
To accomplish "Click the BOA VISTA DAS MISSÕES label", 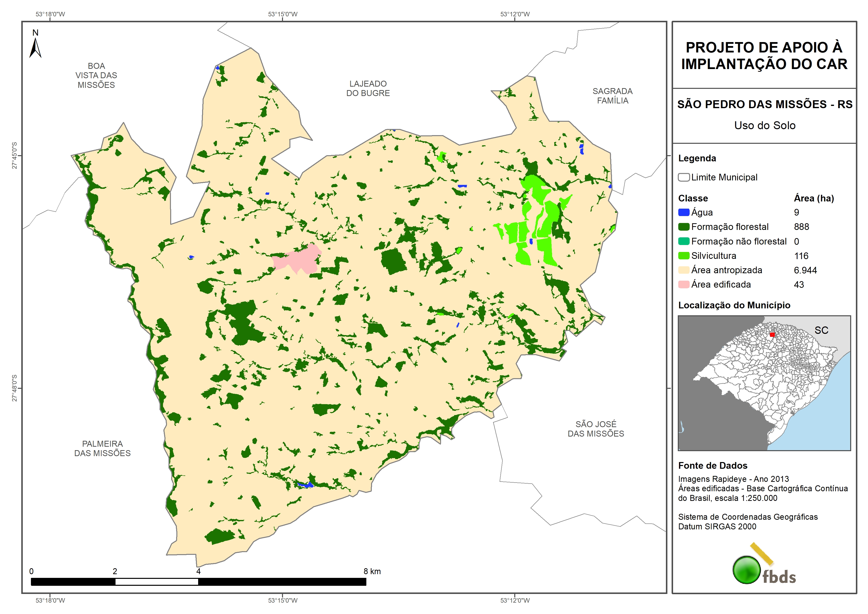I will pos(96,75).
